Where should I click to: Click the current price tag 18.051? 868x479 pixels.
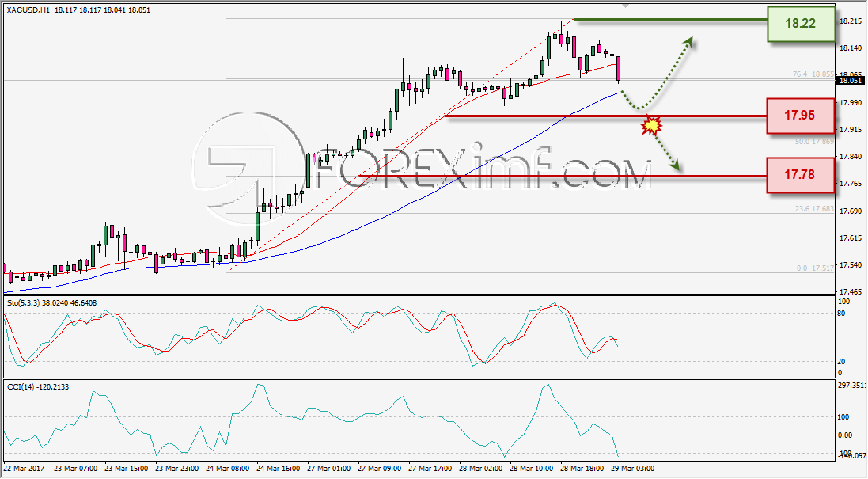click(850, 80)
